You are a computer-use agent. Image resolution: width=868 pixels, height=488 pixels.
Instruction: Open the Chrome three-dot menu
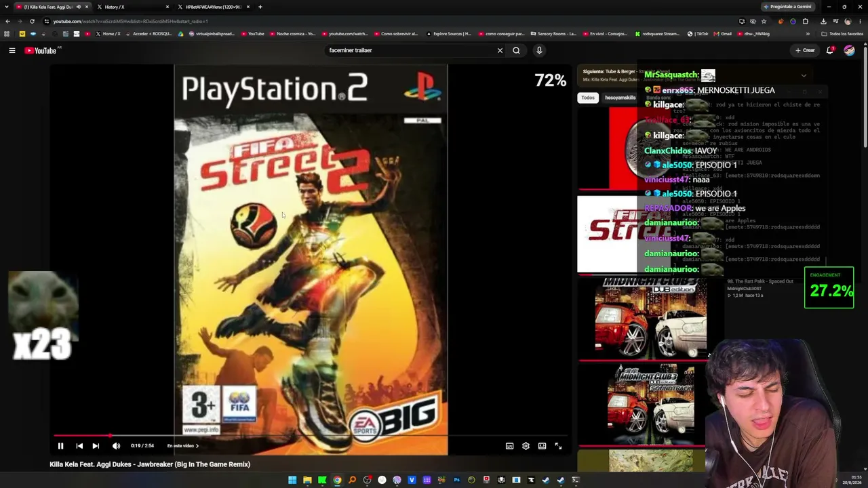click(860, 21)
